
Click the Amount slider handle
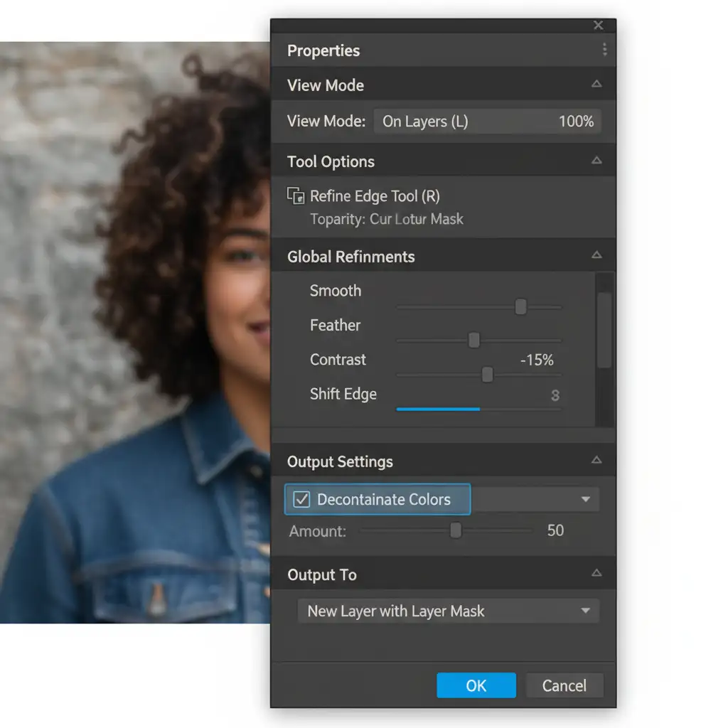point(456,530)
